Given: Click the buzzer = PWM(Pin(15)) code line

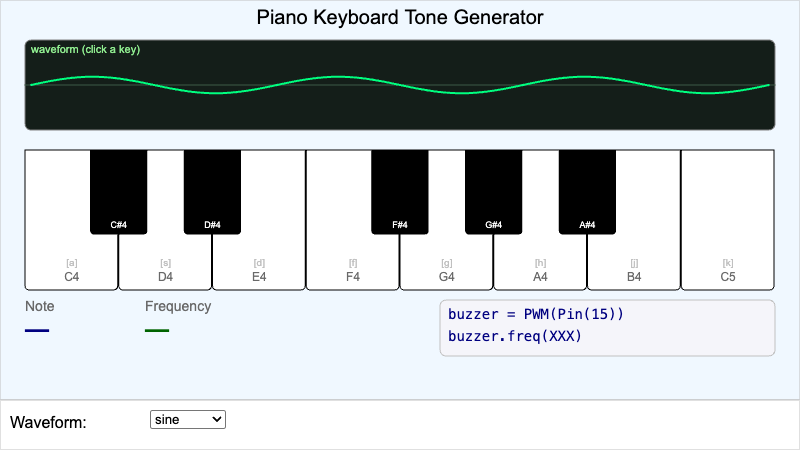Looking at the screenshot, I should pyautogui.click(x=536, y=314).
